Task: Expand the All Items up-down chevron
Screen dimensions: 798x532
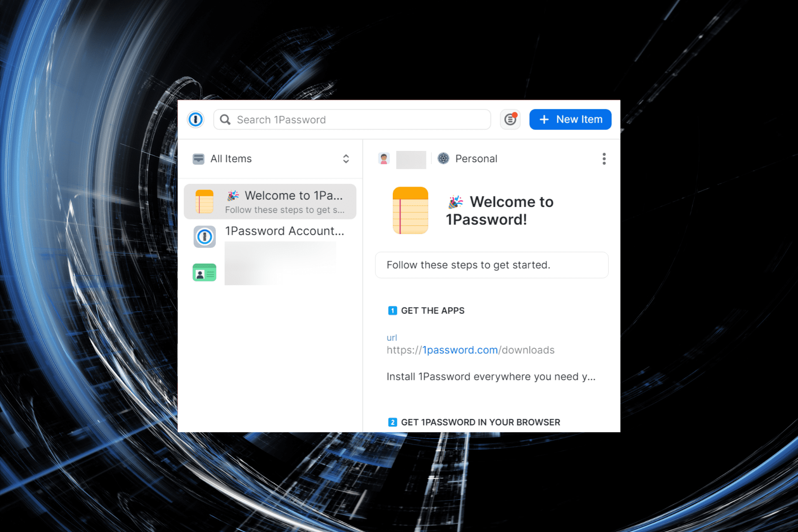Action: pyautogui.click(x=346, y=159)
